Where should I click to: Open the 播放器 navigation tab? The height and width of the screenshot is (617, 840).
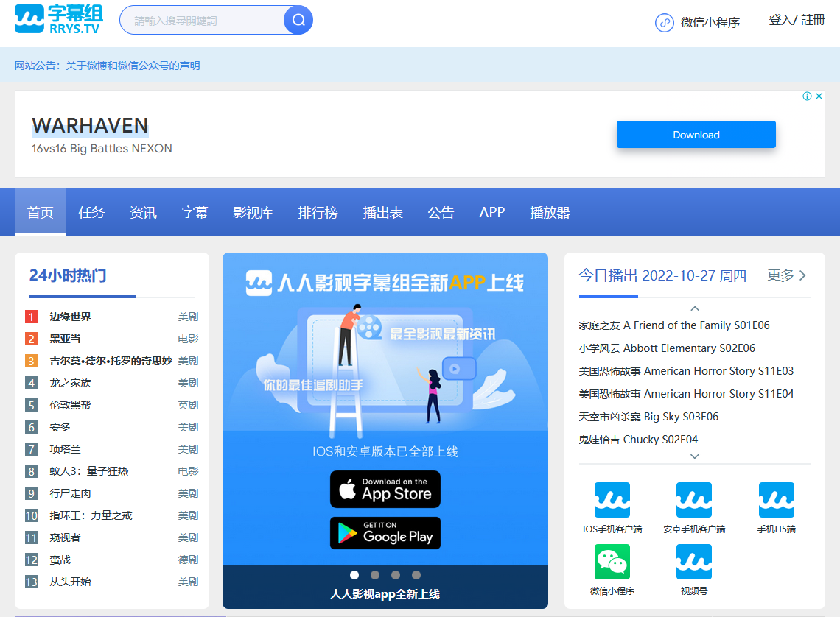[550, 213]
